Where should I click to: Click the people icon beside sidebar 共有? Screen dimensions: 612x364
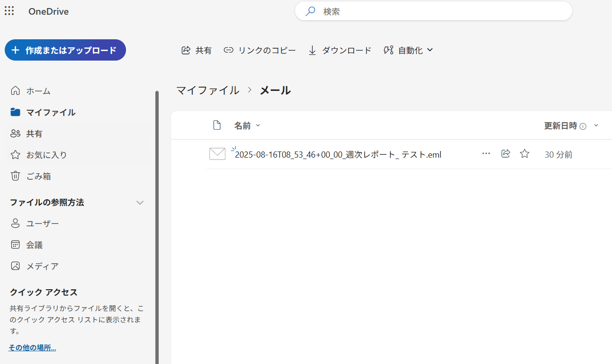click(x=16, y=133)
